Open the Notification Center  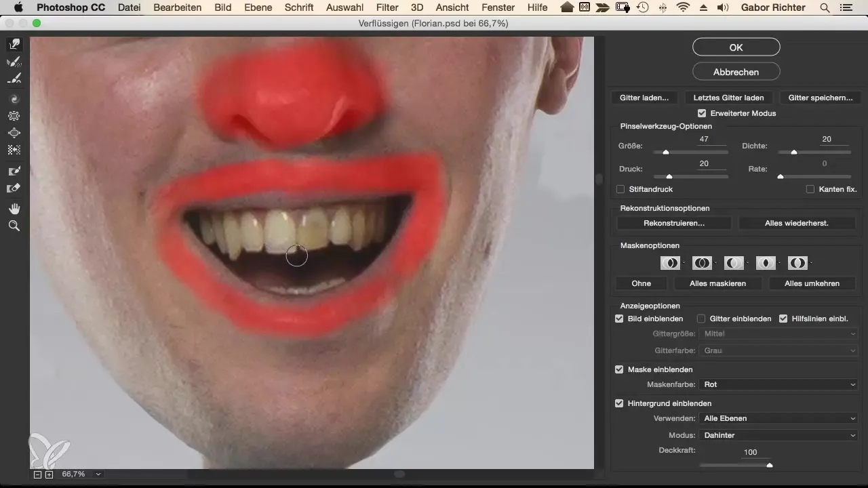845,7
